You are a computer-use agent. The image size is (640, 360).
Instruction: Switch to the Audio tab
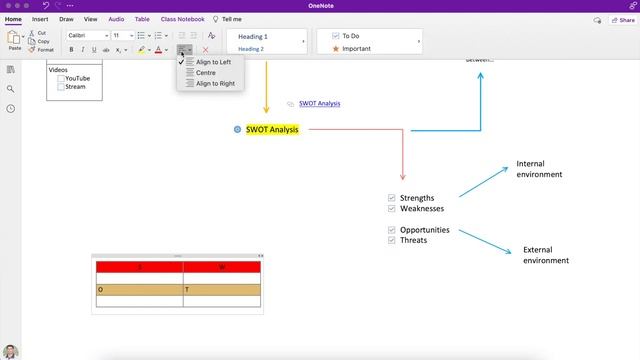116,19
